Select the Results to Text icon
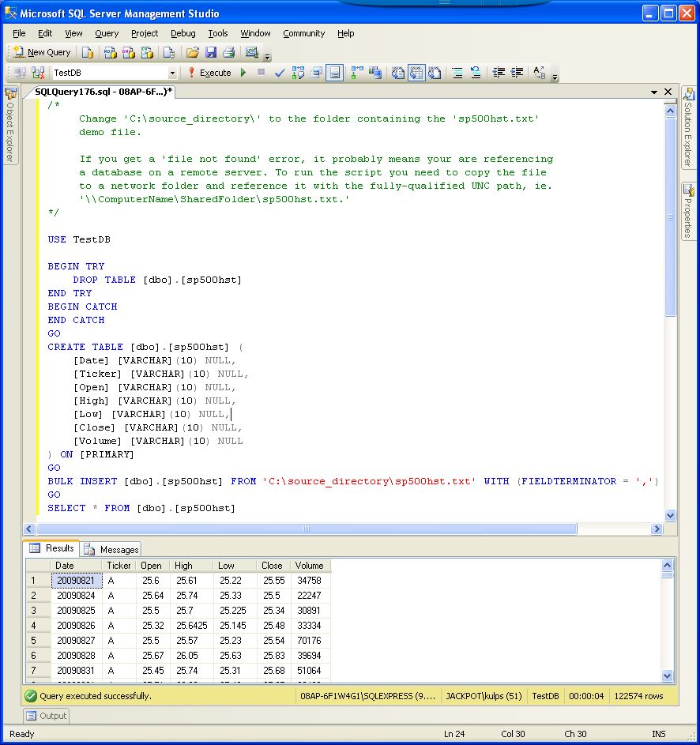Viewport: 700px width, 745px height. pyautogui.click(x=398, y=73)
